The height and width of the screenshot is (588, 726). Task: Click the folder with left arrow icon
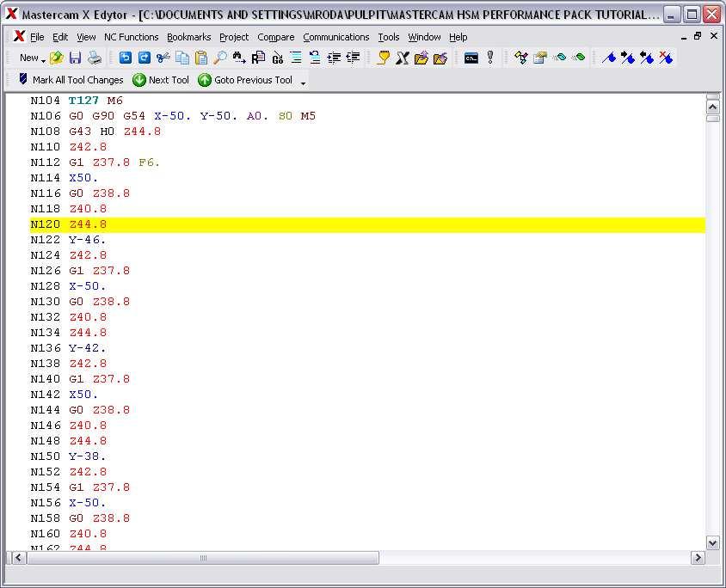(440, 58)
